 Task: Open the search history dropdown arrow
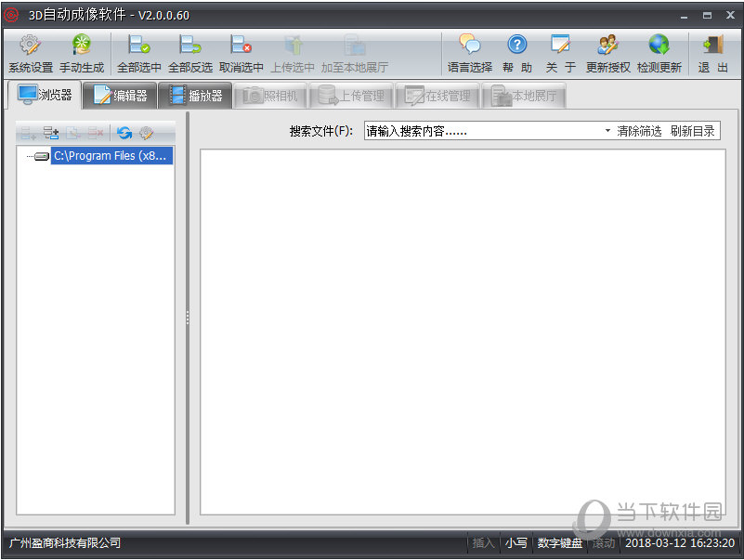(607, 131)
